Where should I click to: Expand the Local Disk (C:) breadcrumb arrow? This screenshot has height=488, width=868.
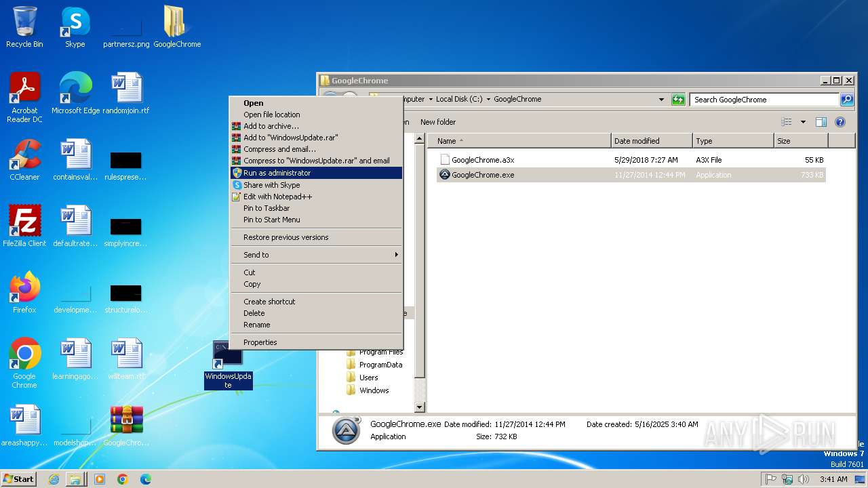(488, 100)
